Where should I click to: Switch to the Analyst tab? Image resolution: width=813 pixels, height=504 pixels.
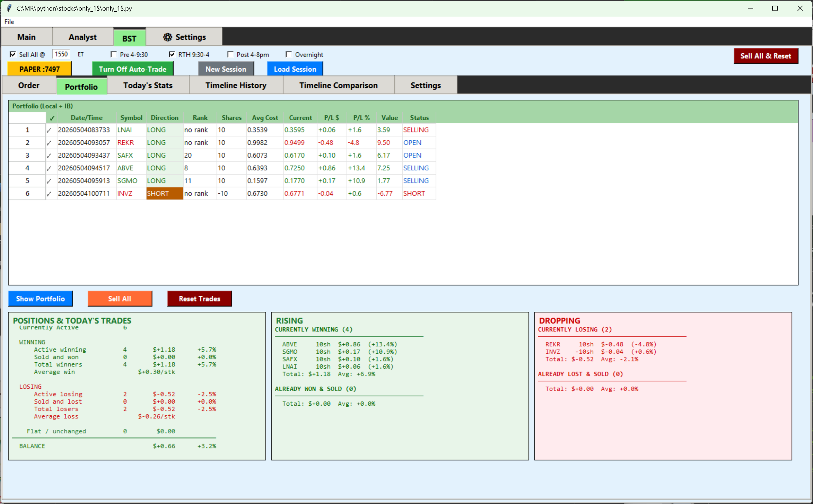coord(82,37)
